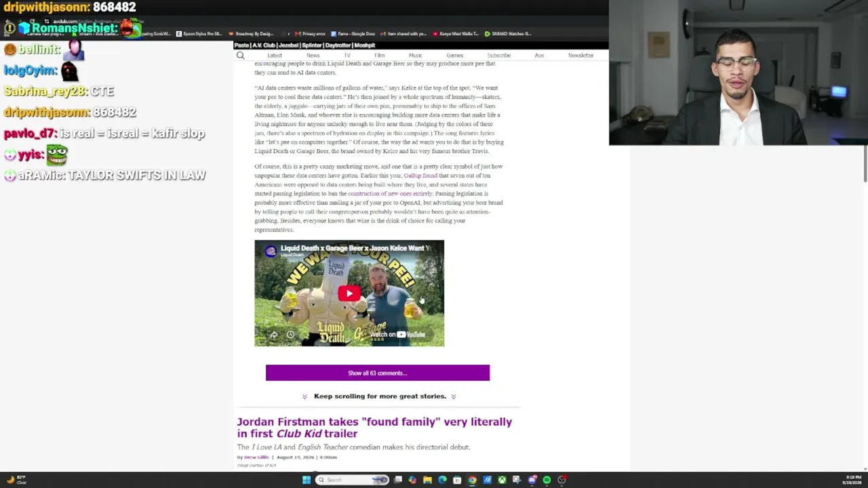
Task: Open Discord from the taskbar
Action: (x=532, y=480)
